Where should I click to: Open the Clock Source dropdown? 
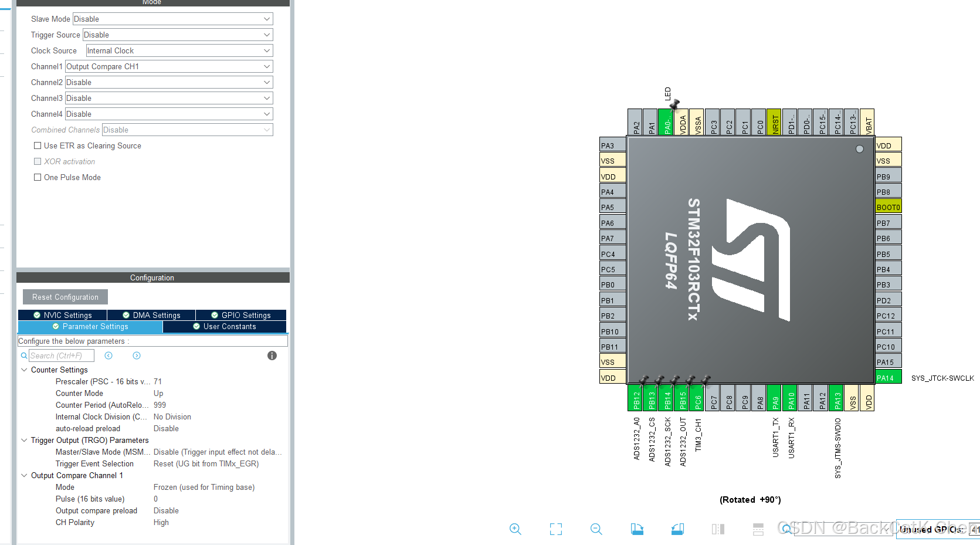[x=179, y=50]
